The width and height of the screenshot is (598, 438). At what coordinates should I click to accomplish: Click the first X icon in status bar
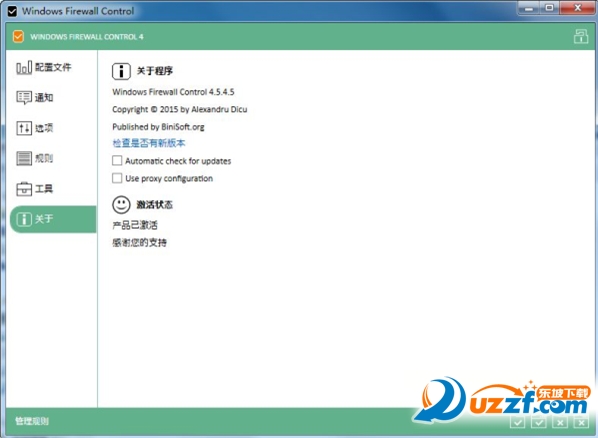[x=560, y=422]
